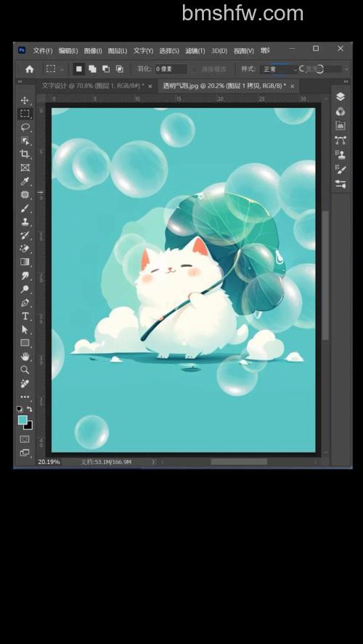363x644 pixels.
Task: Open the 样式 style dropdown
Action: click(279, 70)
